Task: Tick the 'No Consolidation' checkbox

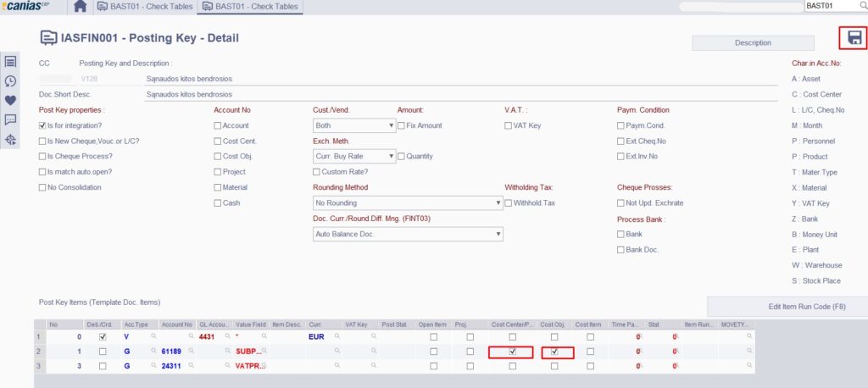Action: (43, 187)
